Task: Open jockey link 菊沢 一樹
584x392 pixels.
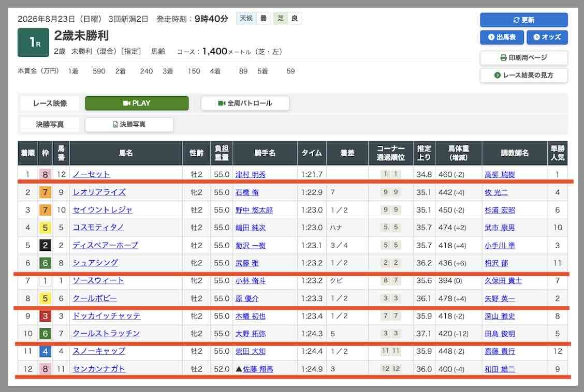Action: pyautogui.click(x=250, y=246)
